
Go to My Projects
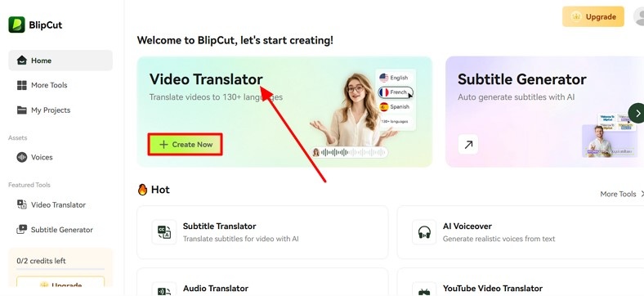click(60, 110)
